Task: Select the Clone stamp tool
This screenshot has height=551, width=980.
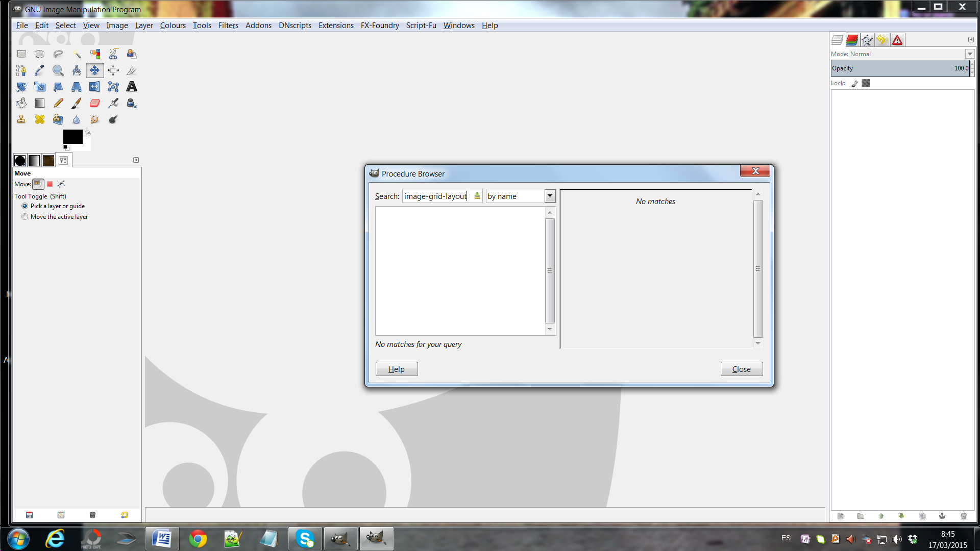Action: coord(21,119)
